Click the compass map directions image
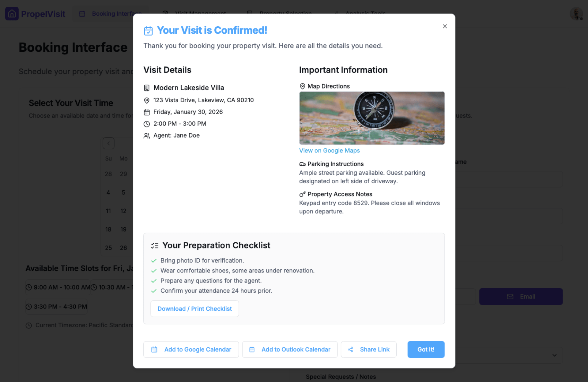588x382 pixels. 372,118
